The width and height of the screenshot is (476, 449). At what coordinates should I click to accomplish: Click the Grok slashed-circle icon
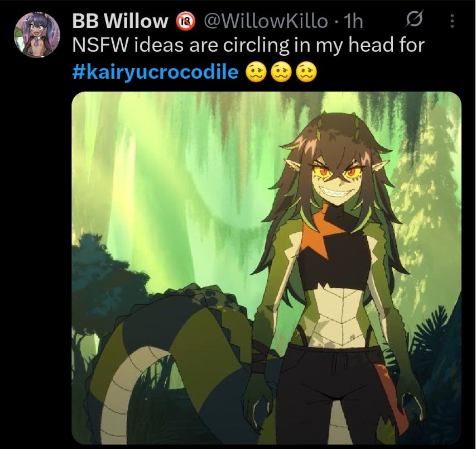tap(415, 20)
